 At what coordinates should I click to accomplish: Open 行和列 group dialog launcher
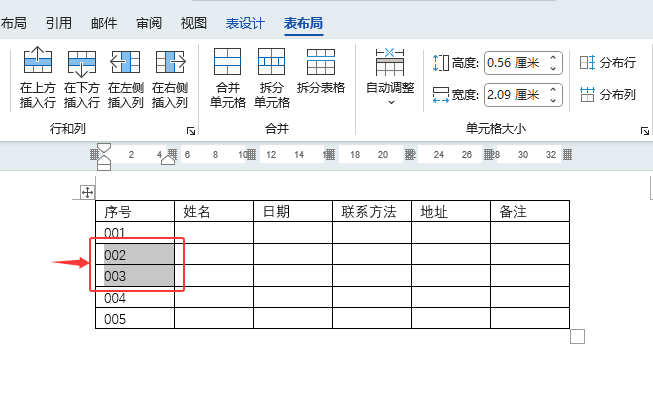(191, 131)
